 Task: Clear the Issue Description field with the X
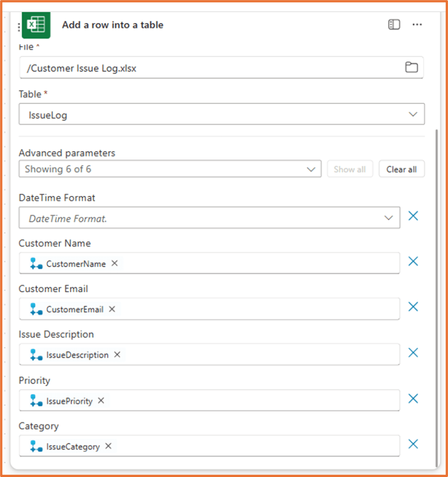click(x=413, y=353)
